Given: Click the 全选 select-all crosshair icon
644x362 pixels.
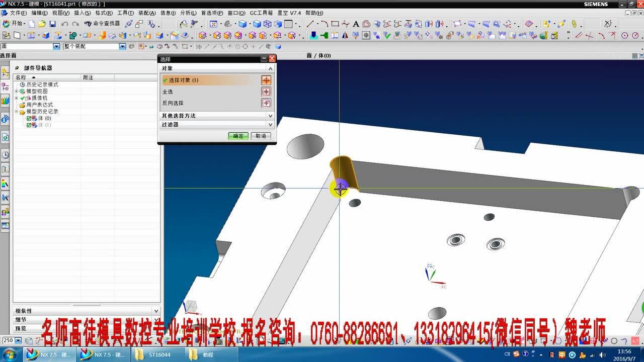Looking at the screenshot, I should (x=266, y=92).
